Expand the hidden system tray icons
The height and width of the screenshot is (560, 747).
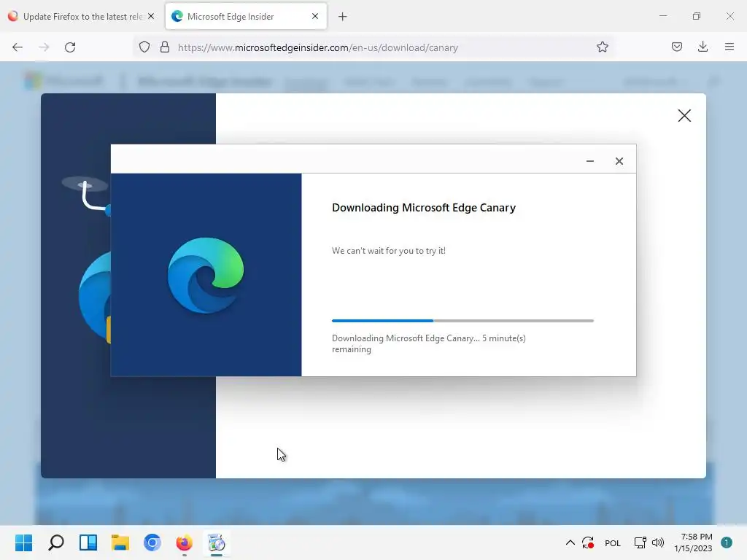[570, 542]
